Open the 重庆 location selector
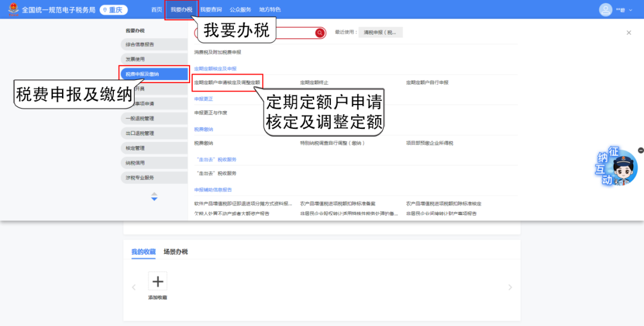 [114, 10]
